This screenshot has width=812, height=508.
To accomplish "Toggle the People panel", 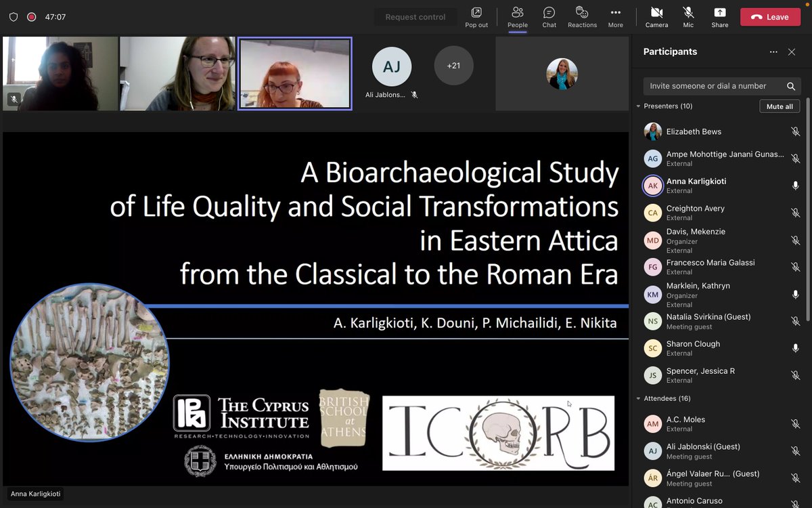I will click(518, 17).
